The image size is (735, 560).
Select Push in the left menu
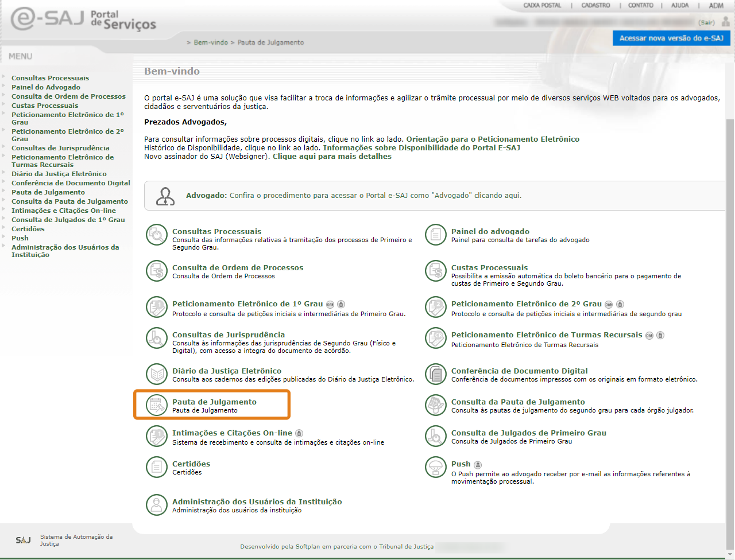click(20, 238)
